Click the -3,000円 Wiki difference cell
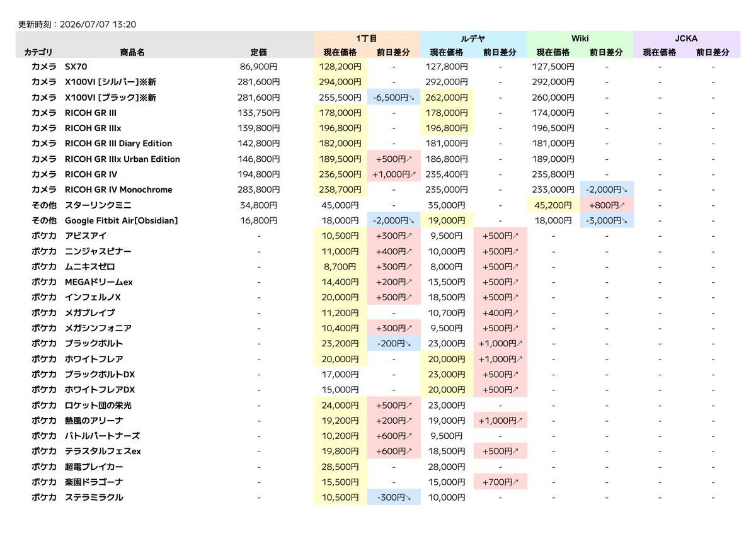Viewport: 756px width, 534px height. pos(607,220)
